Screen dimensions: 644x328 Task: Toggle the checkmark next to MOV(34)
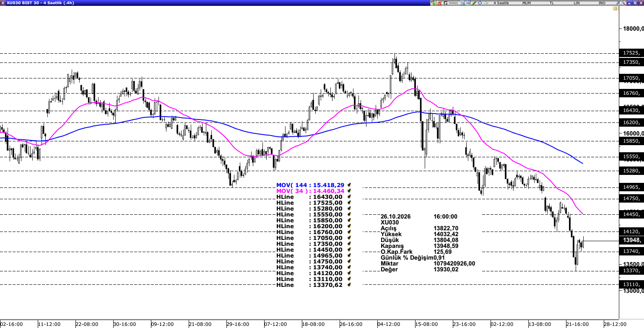349,191
